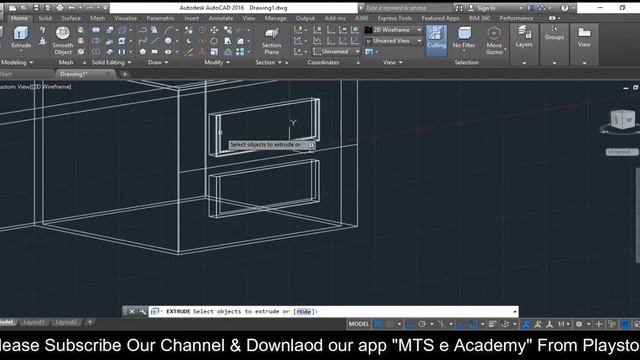Click the Sign In button
640x360 pixels.
[482, 8]
